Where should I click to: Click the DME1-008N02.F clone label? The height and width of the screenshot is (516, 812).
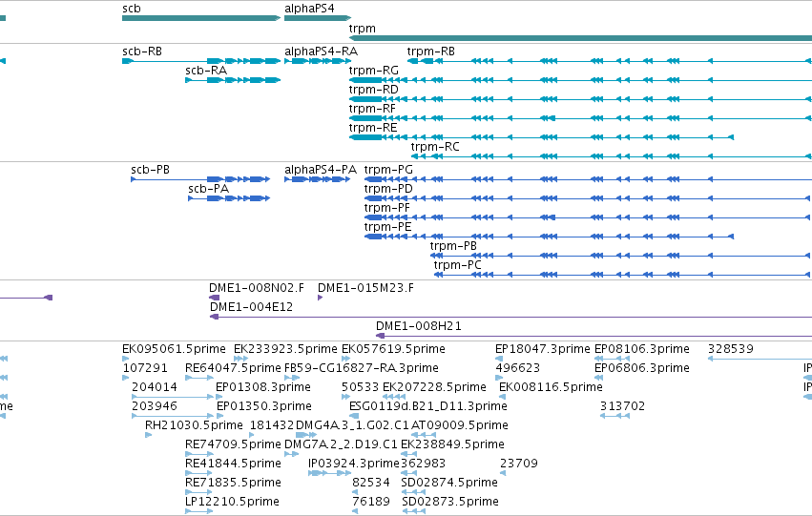point(257,288)
